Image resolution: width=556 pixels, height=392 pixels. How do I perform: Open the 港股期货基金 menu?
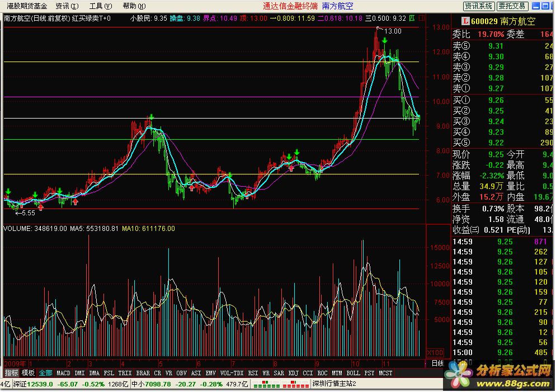(x=27, y=6)
